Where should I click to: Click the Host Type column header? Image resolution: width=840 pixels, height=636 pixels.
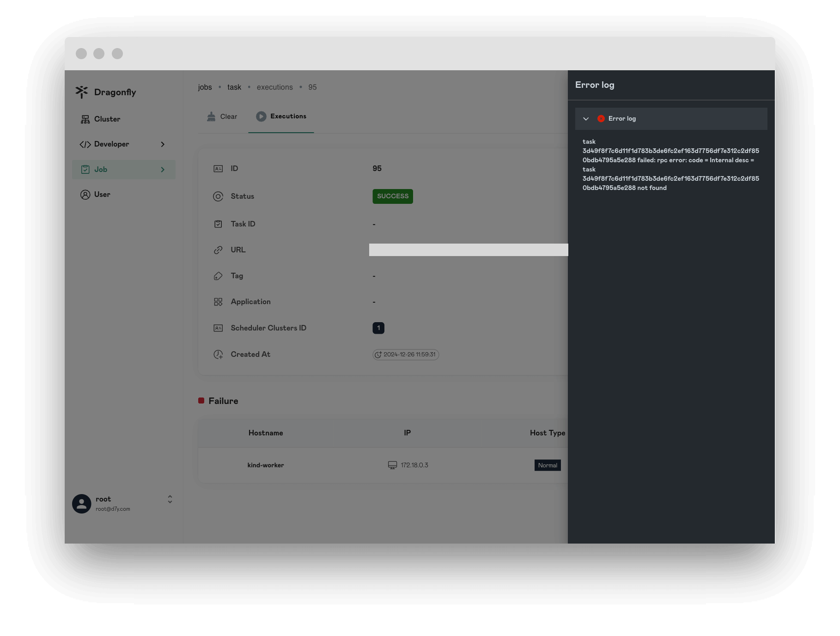click(x=548, y=433)
